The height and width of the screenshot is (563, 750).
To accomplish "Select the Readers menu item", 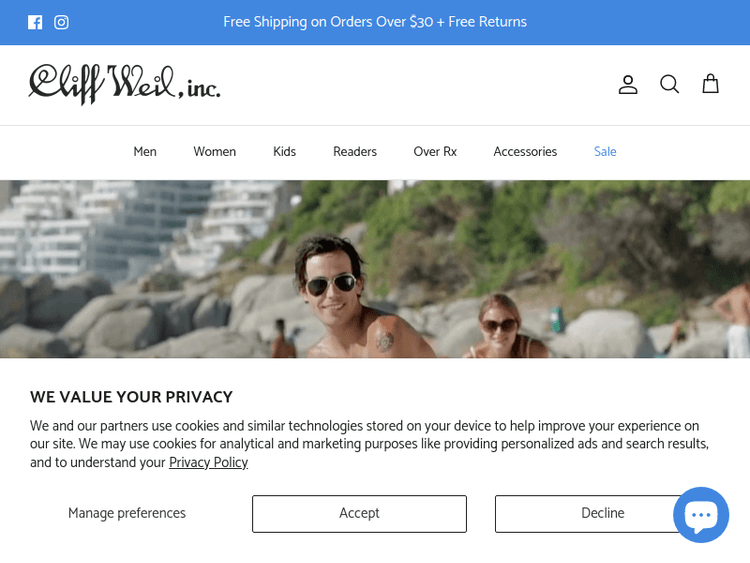I will (x=355, y=152).
